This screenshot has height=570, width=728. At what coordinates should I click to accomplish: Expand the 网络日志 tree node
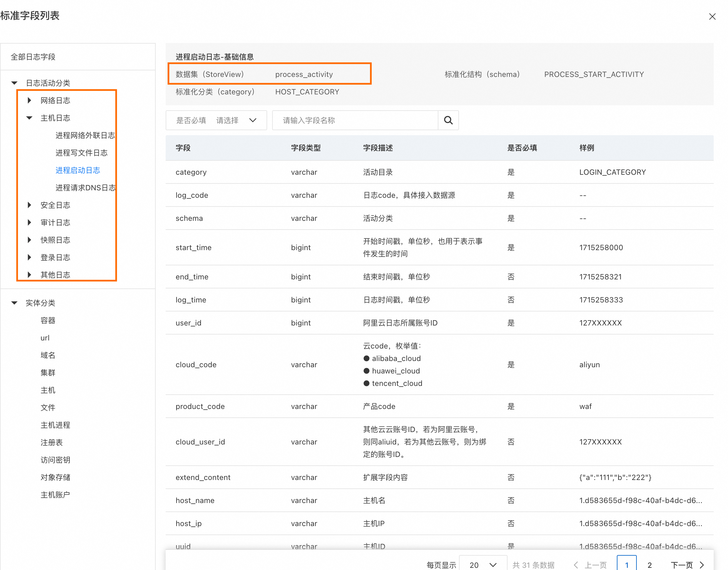pyautogui.click(x=30, y=100)
